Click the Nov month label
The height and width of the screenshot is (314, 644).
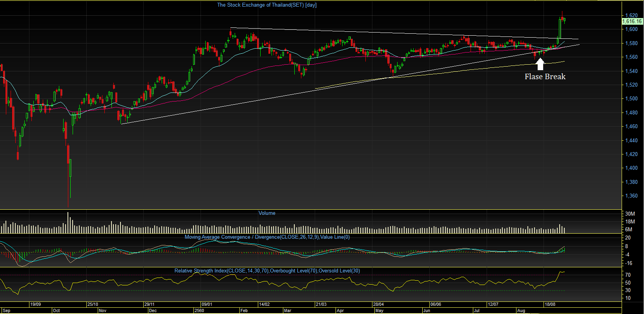click(x=102, y=310)
